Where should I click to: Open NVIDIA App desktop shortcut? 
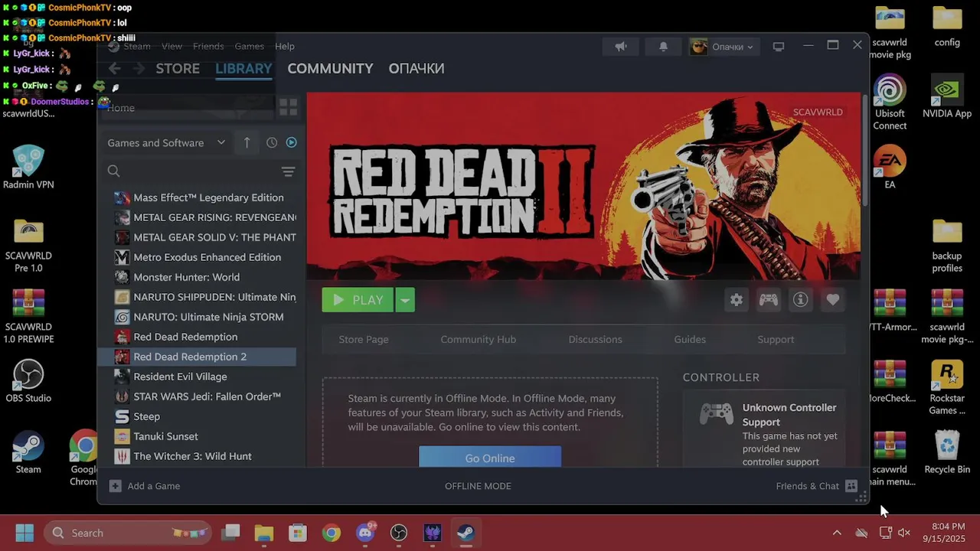pyautogui.click(x=947, y=96)
